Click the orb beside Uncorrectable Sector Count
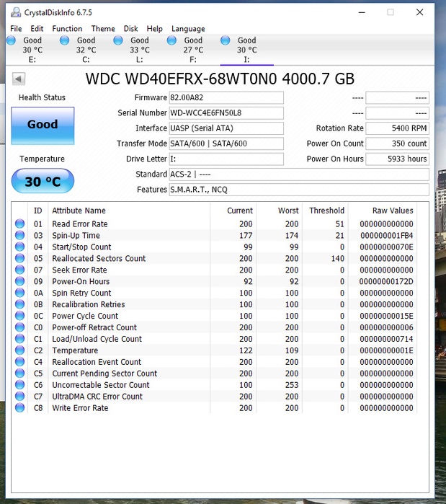 tap(20, 385)
